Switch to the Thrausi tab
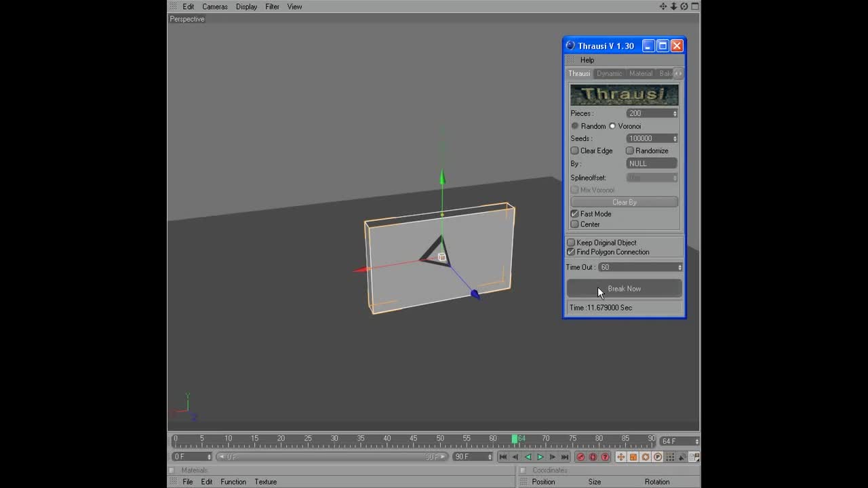This screenshot has width=868, height=488. pos(579,73)
